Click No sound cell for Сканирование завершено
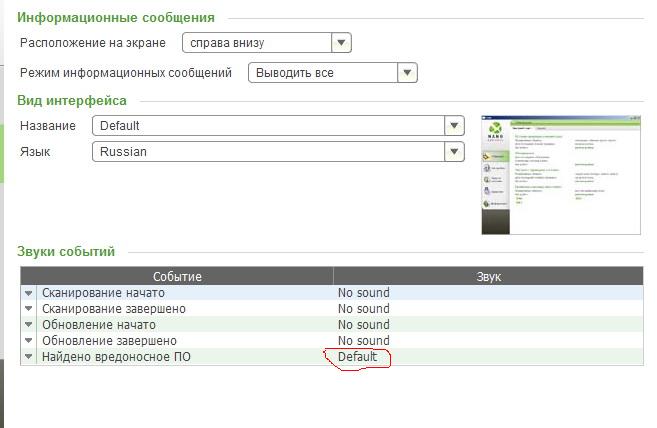657x428 pixels. 364,309
